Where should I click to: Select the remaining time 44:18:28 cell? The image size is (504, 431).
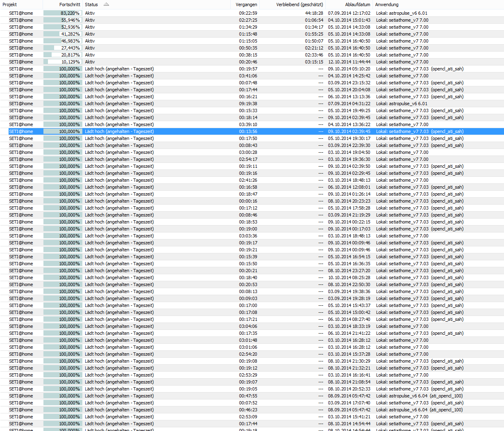point(314,13)
